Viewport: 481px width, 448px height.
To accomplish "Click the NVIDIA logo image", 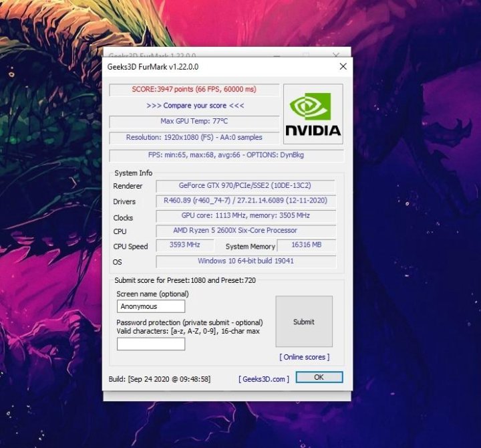I will click(313, 114).
